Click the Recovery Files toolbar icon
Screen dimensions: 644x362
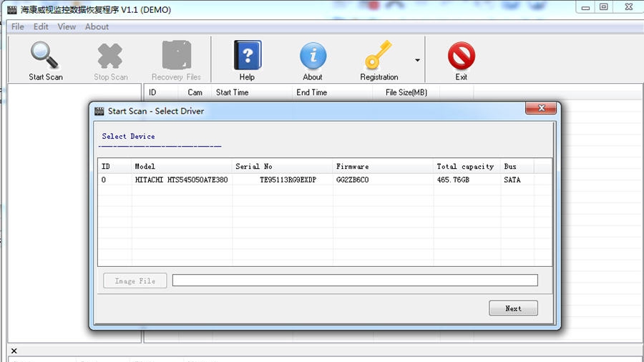(176, 57)
